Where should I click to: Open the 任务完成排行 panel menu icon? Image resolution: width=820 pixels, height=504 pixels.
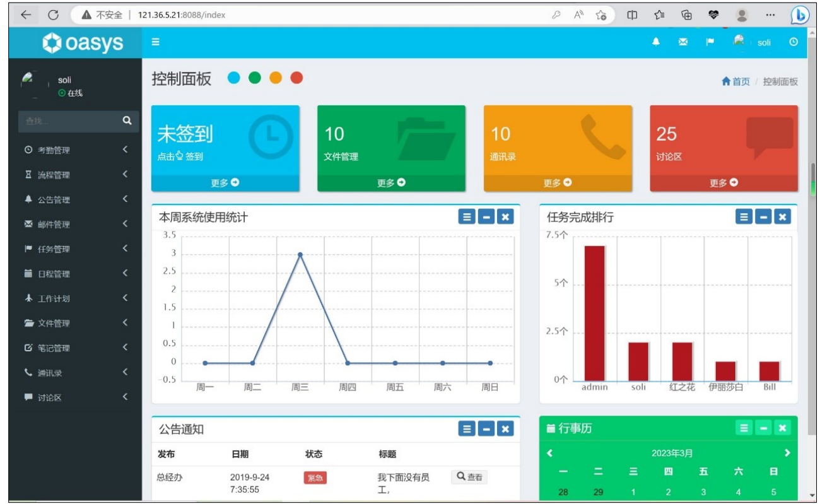click(744, 217)
